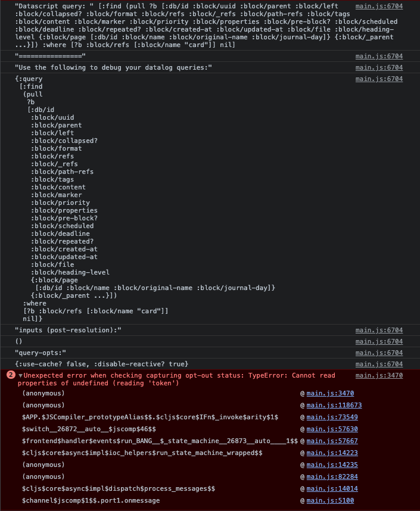
Task: Open main.js:5100 for the channel onmessage frame
Action: coord(329,500)
